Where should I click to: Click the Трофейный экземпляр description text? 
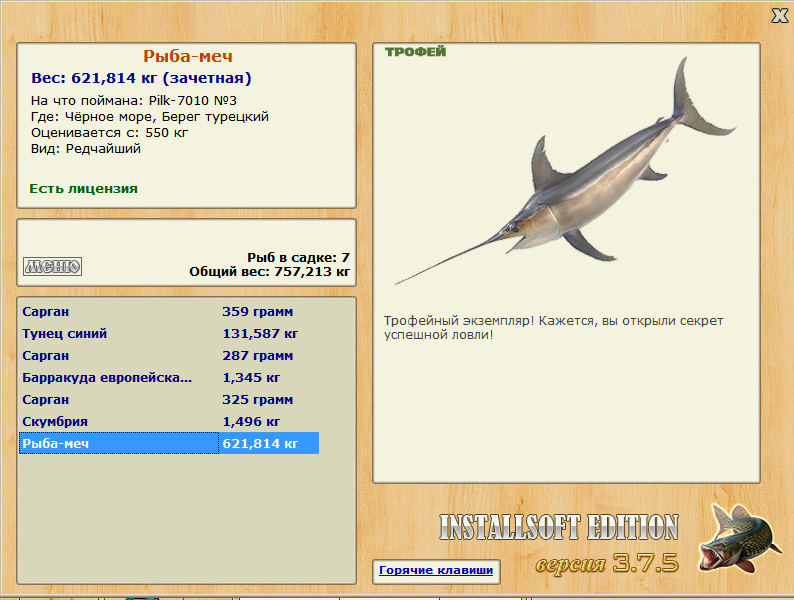tap(553, 328)
